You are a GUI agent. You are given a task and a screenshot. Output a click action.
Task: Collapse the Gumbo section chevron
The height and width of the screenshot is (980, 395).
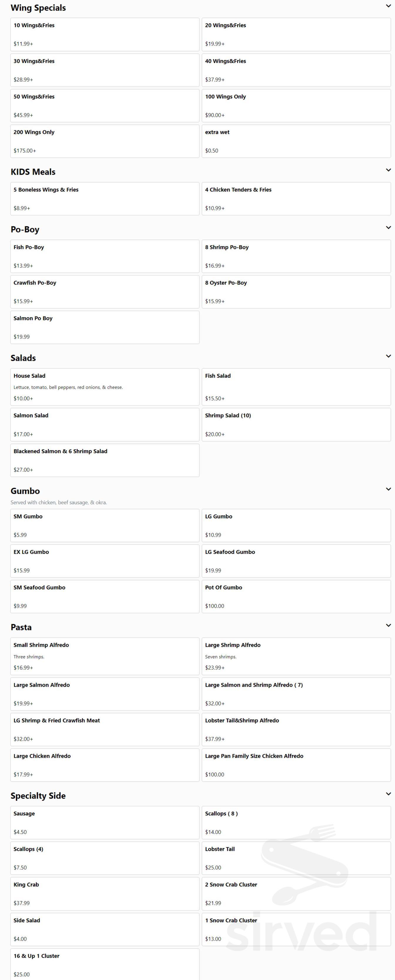tap(388, 489)
